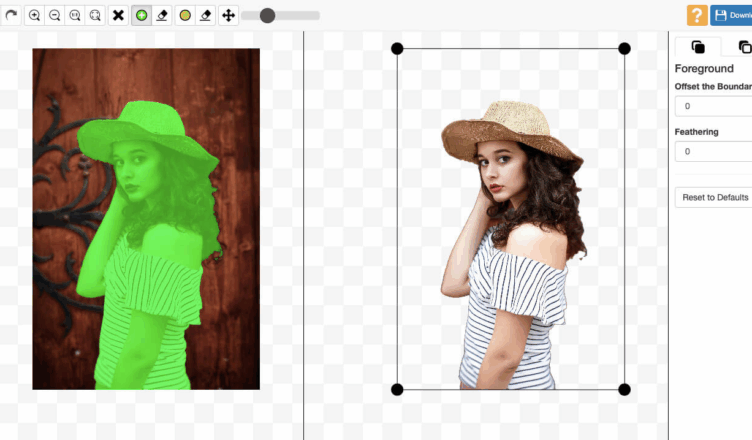Image resolution: width=752 pixels, height=440 pixels.
Task: Activate the pan move arrows tool
Action: (228, 15)
